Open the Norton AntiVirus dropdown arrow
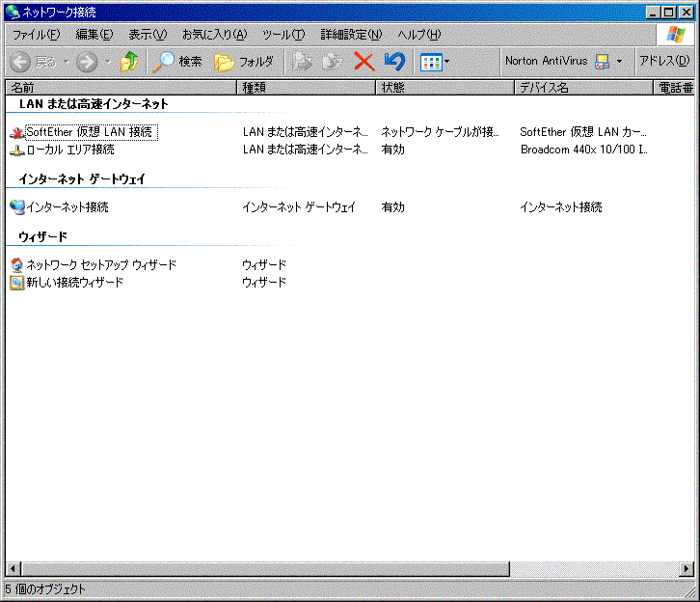This screenshot has height=602, width=700. click(619, 62)
